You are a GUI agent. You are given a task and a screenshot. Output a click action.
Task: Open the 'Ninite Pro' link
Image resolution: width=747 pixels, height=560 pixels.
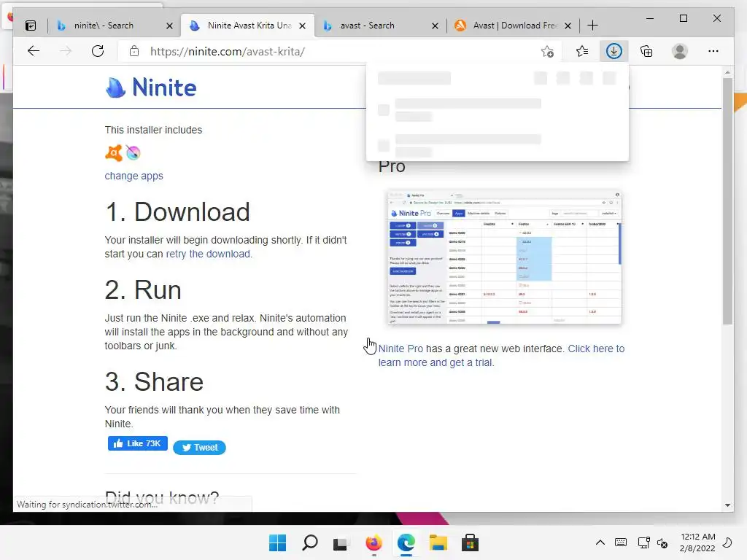pos(400,349)
